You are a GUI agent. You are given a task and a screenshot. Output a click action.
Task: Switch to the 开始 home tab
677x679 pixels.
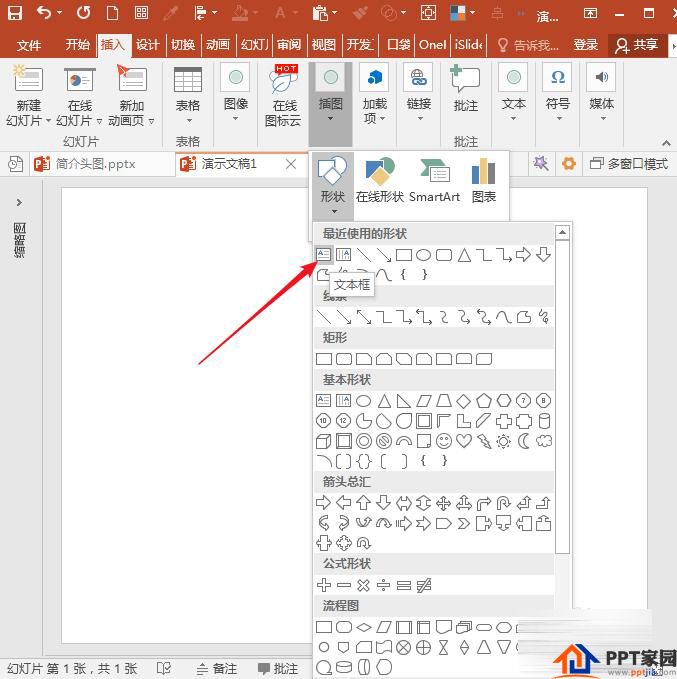click(x=78, y=44)
